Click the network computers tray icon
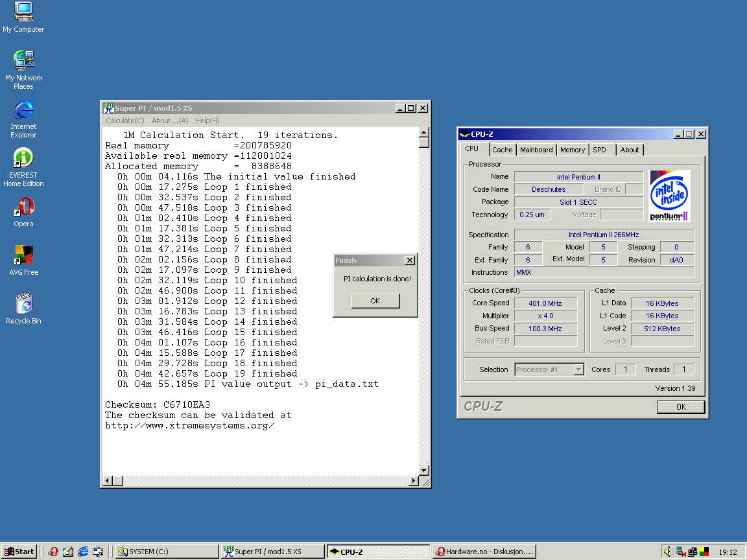 coord(693,552)
